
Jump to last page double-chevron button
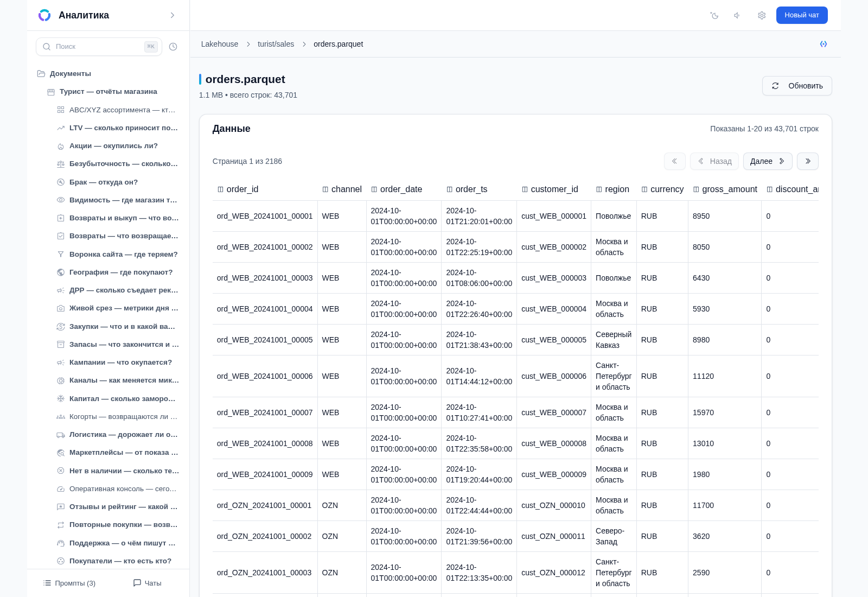coord(808,161)
